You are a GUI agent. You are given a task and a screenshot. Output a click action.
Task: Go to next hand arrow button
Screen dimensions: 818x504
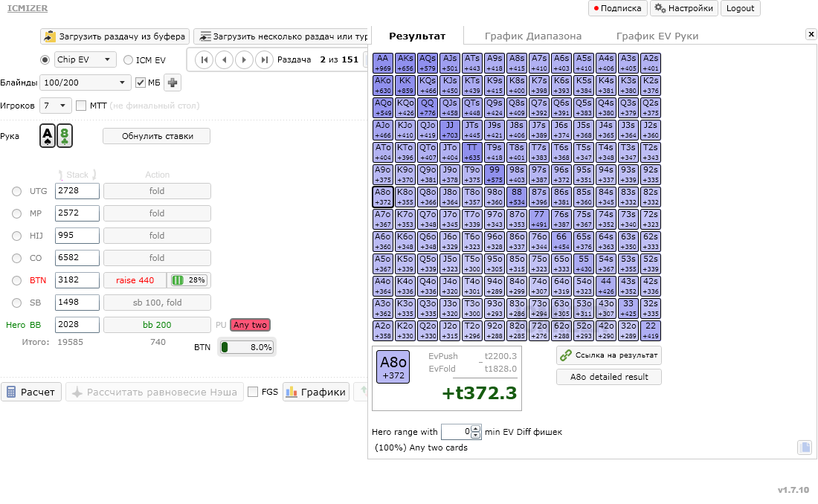coord(244,59)
